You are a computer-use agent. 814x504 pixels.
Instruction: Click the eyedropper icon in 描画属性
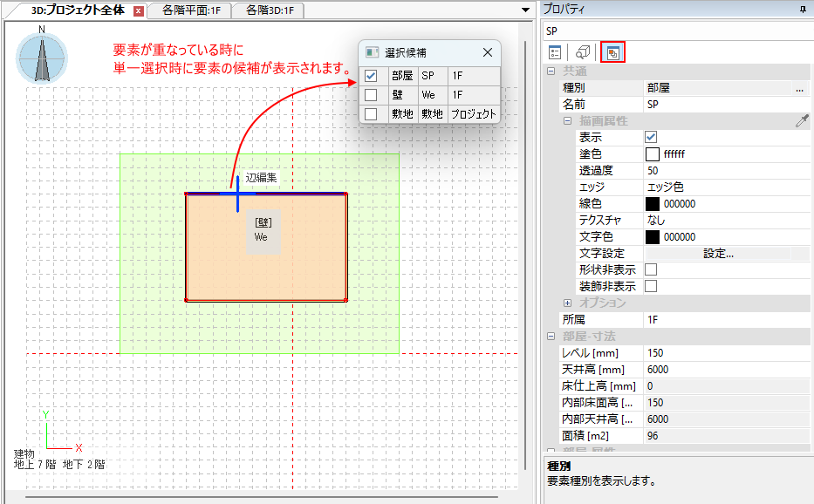coord(802,121)
